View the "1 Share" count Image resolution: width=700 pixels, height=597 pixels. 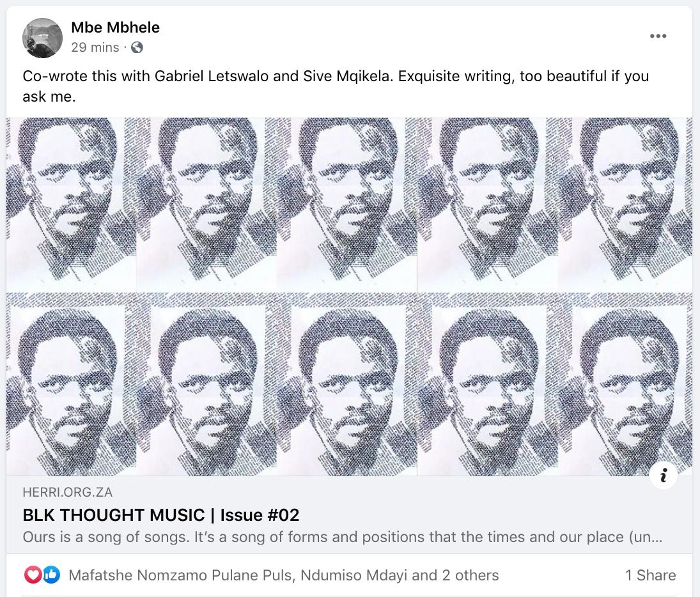click(x=650, y=575)
